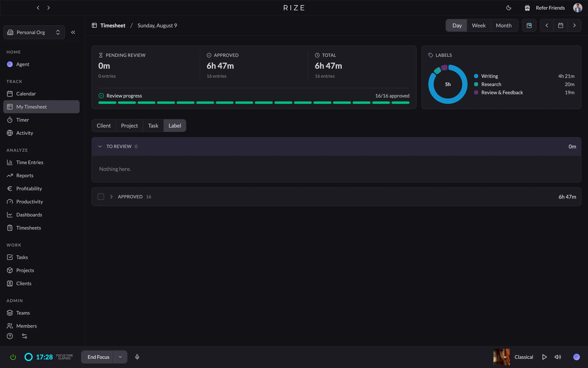Group entries by Task
Screen dimensions: 588x368
click(153, 126)
